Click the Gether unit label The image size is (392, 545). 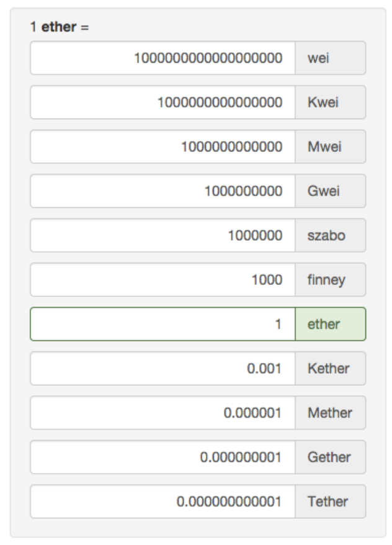click(x=330, y=457)
